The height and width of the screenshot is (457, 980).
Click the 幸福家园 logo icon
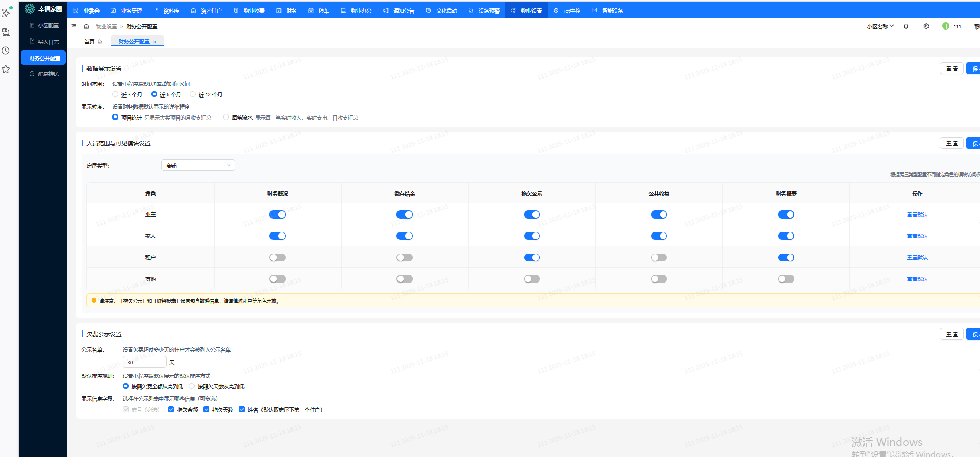point(30,9)
